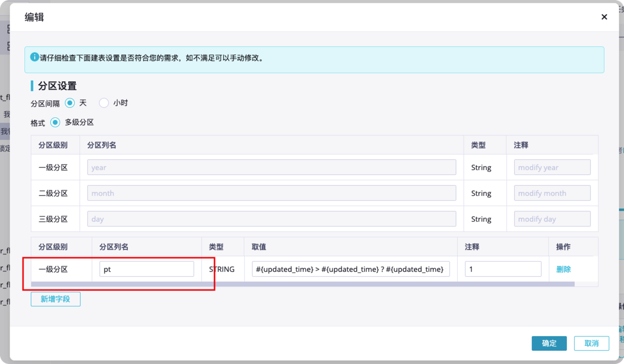Click 一级分区 label in the pt row
The image size is (624, 364).
click(x=53, y=269)
